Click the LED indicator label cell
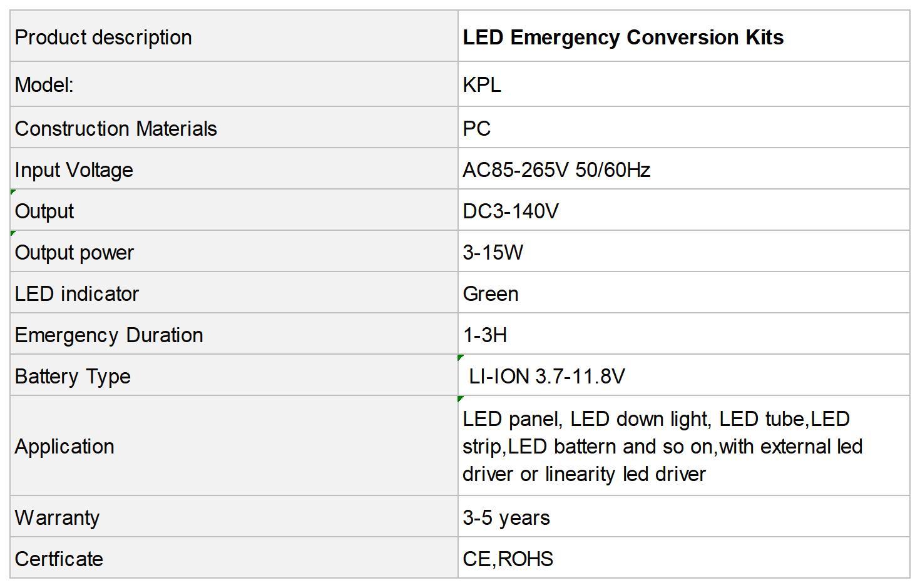The height and width of the screenshot is (588, 920). [x=234, y=293]
